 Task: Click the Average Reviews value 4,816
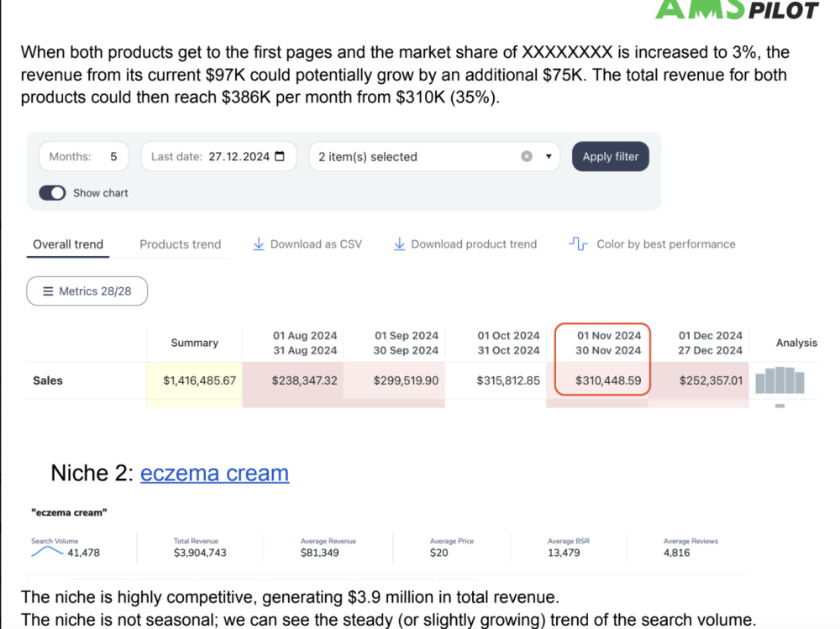click(x=676, y=553)
